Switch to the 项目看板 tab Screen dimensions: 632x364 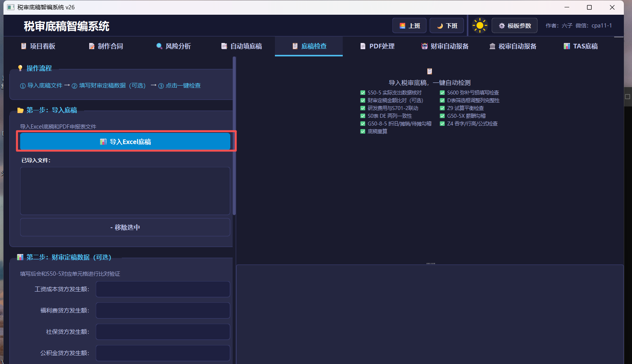click(38, 46)
